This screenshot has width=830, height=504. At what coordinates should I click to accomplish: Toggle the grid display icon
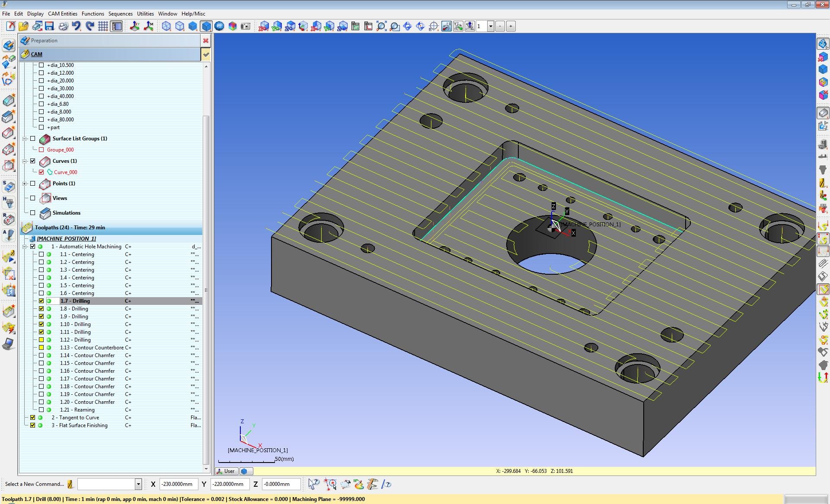click(x=103, y=26)
